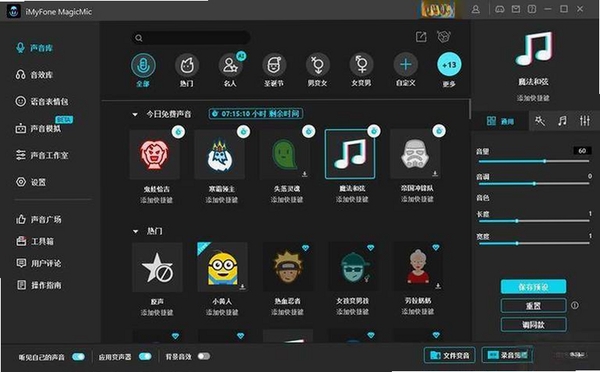This screenshot has height=372, width=600.
Task: Select the 男变女 male-to-female category
Action: click(x=318, y=70)
